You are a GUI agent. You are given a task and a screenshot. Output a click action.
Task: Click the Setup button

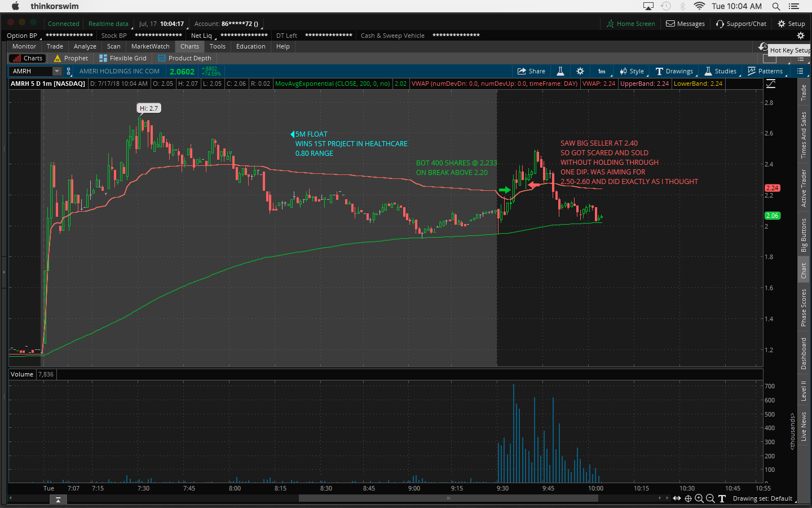tap(791, 24)
